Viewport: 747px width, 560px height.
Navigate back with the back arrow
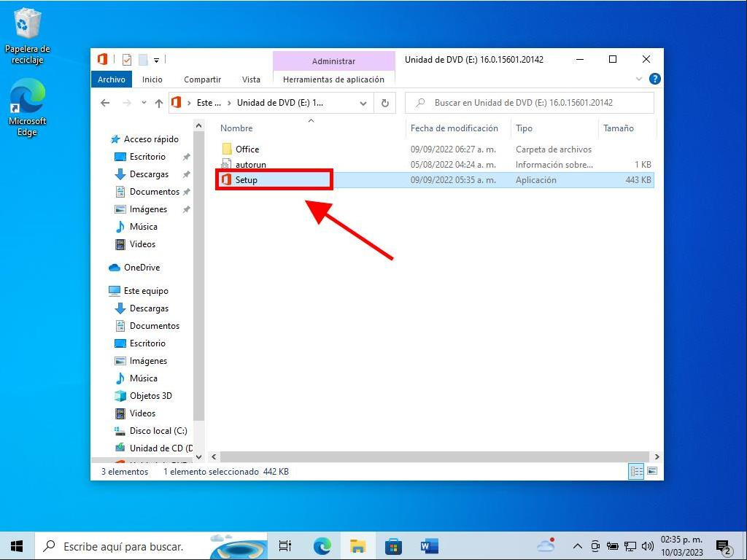(105, 103)
